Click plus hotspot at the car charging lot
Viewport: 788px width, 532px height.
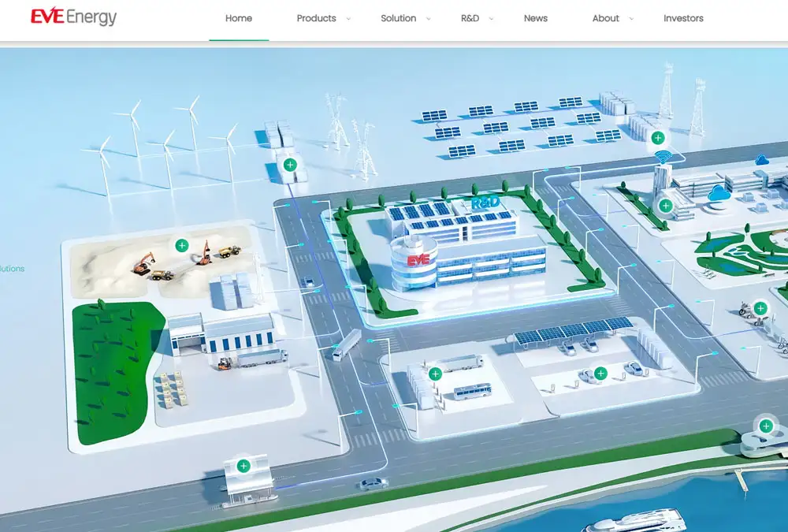[600, 373]
